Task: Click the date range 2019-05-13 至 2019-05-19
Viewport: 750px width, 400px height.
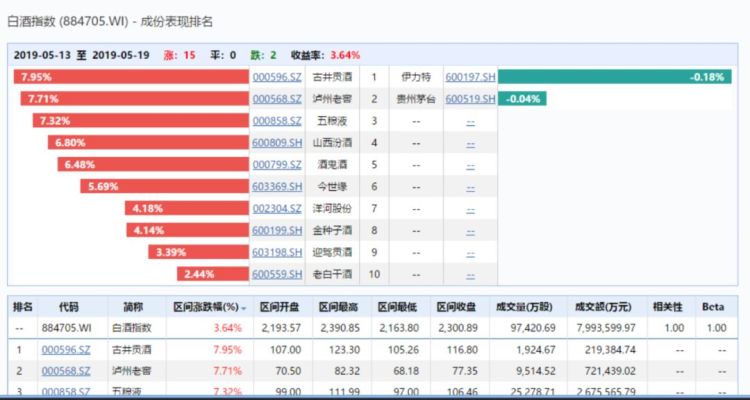Action: coord(81,55)
